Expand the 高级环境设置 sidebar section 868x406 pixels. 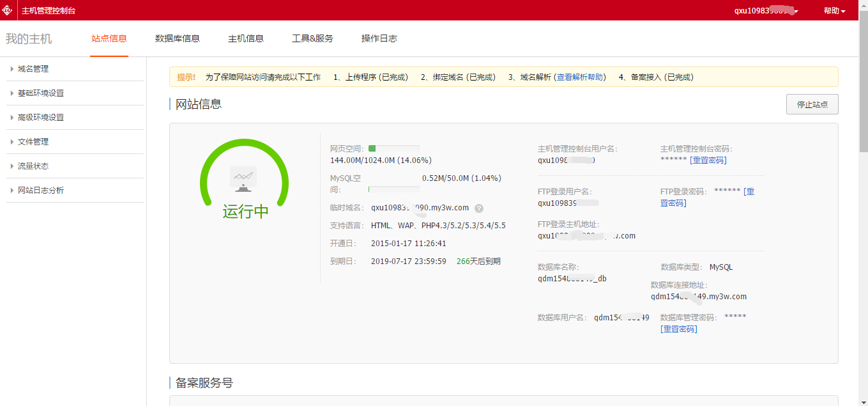41,118
